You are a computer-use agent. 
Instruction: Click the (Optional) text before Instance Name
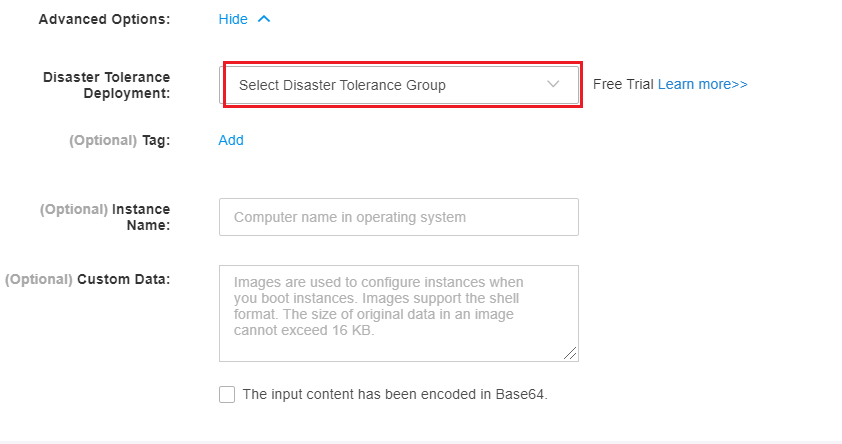click(74, 209)
